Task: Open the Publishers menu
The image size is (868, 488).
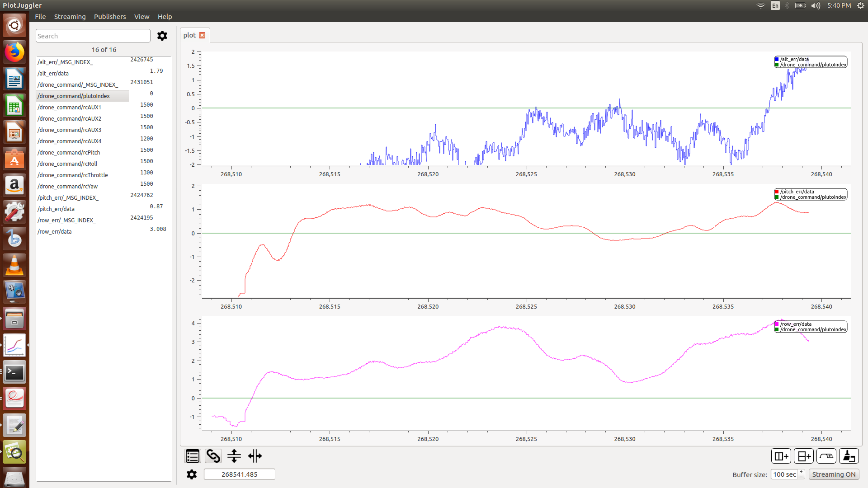Action: (110, 16)
